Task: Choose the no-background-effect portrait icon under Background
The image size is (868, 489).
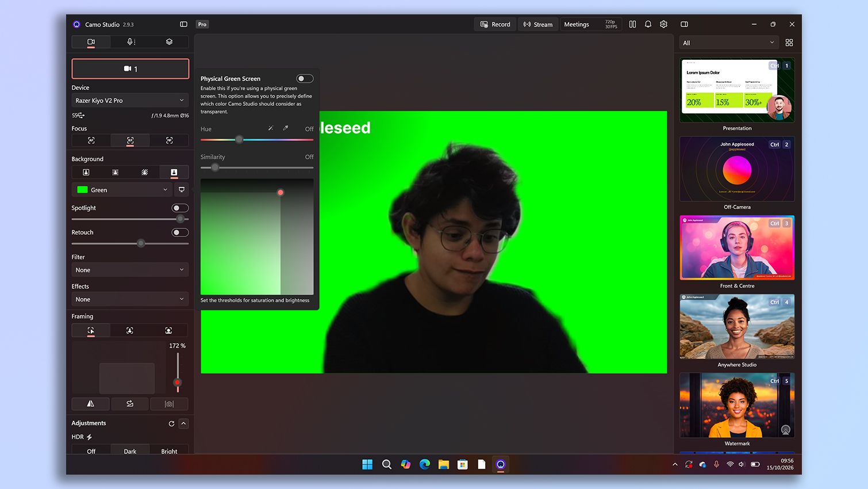Action: pos(86,172)
